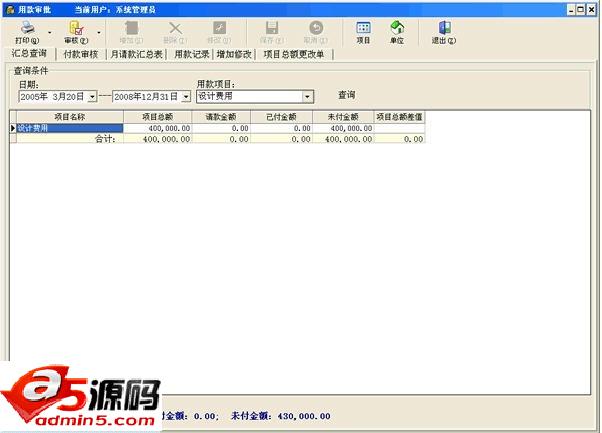Expand the start date 2005年3月20日 dropdown arrow
The image size is (602, 433).
pos(93,97)
